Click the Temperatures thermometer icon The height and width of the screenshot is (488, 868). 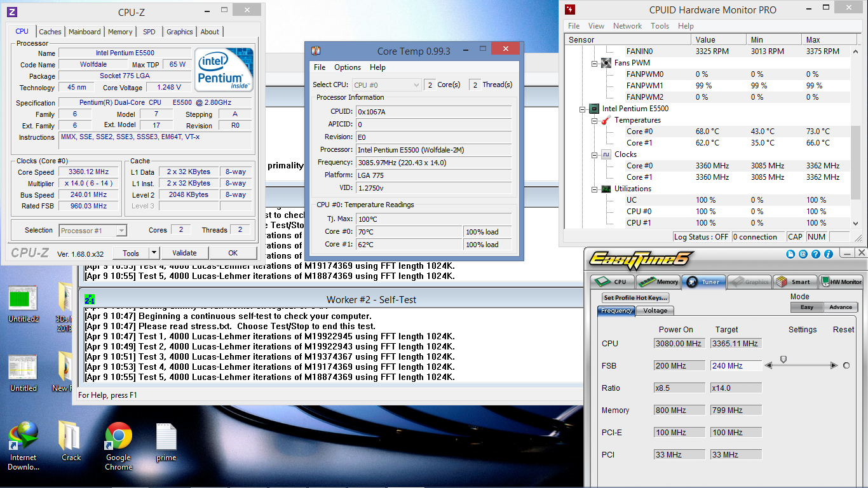[x=606, y=120]
